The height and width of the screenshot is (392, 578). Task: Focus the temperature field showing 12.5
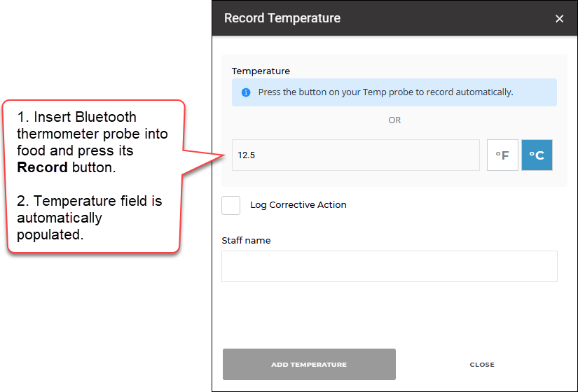(356, 155)
